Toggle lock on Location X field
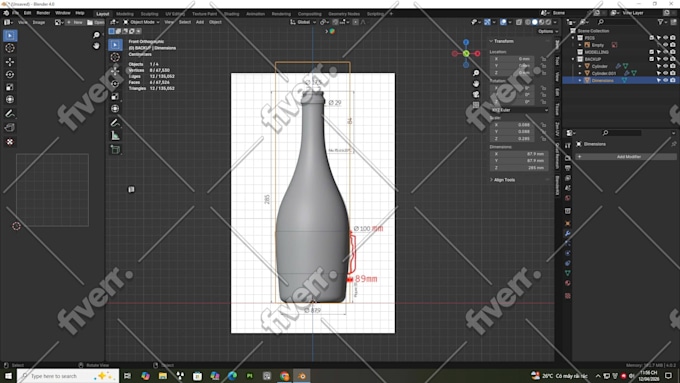Image resolution: width=680 pixels, height=383 pixels. (x=543, y=59)
